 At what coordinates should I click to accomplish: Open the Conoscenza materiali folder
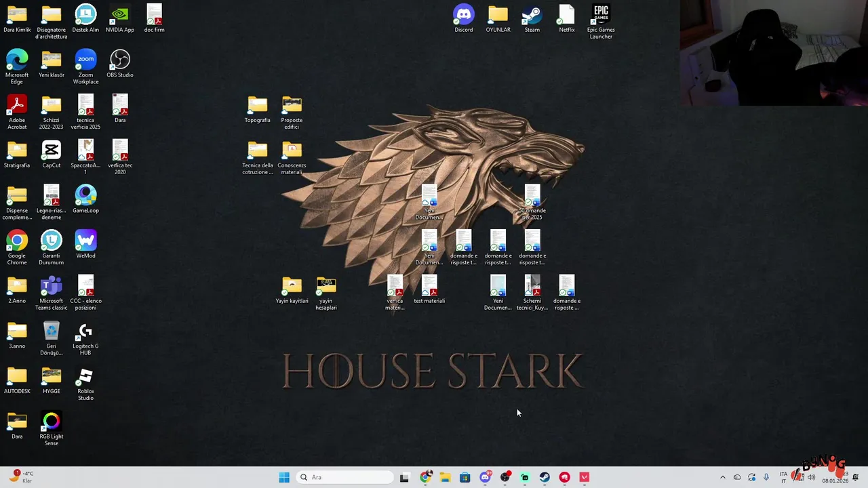point(292,158)
